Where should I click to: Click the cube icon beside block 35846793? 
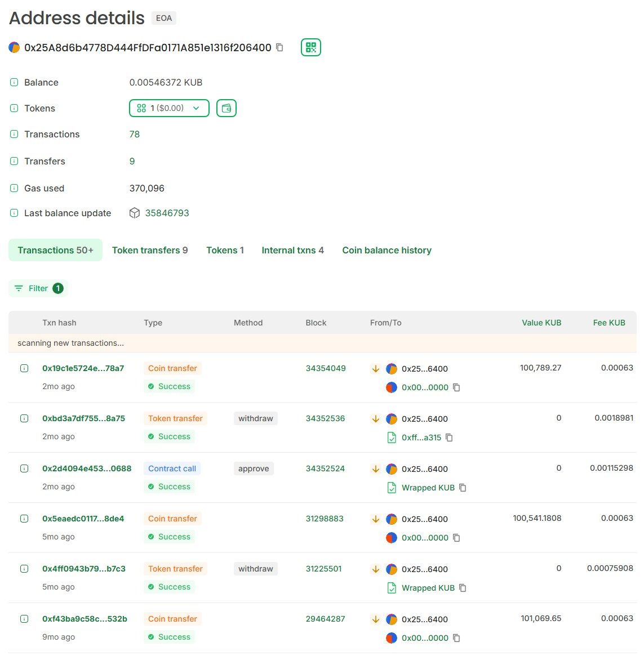135,213
